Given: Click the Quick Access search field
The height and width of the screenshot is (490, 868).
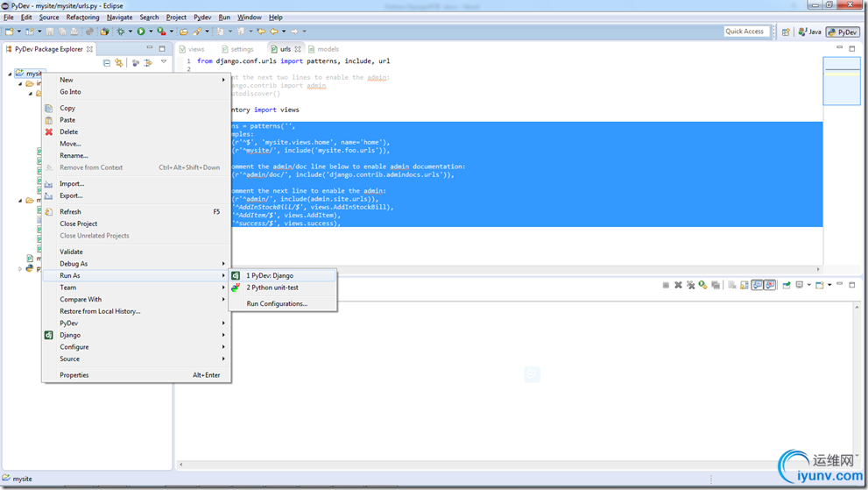Looking at the screenshot, I should point(747,32).
